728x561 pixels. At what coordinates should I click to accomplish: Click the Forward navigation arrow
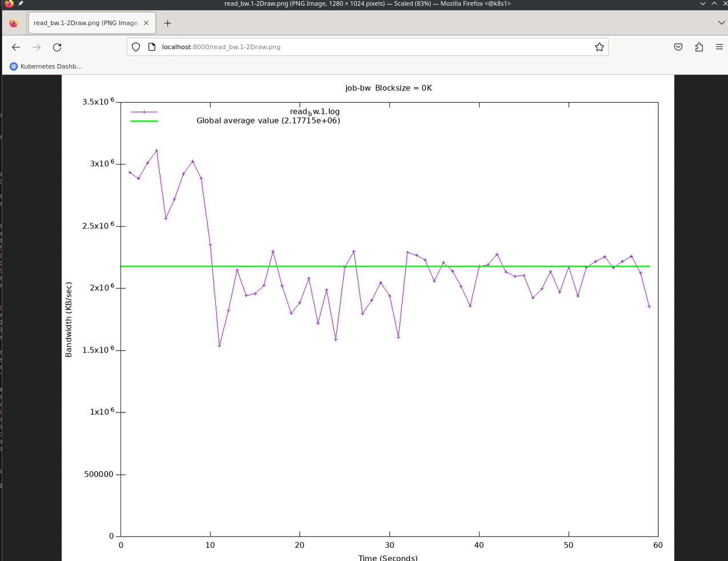pos(37,47)
